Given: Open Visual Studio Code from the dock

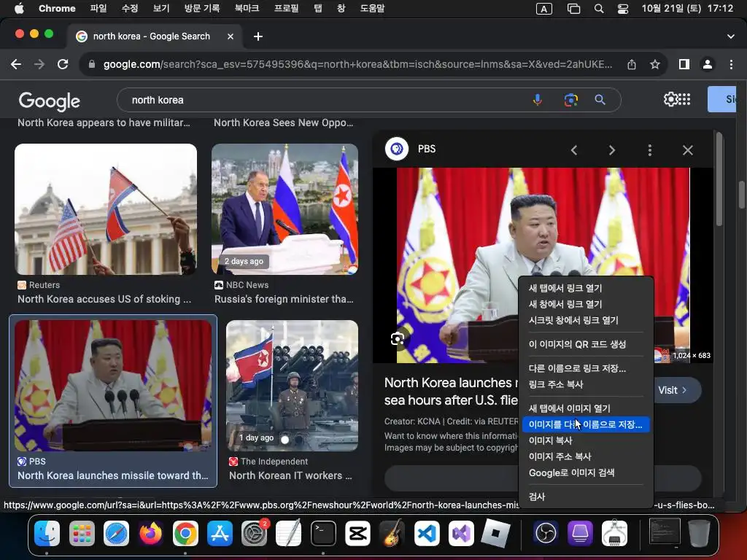Looking at the screenshot, I should coord(427,533).
